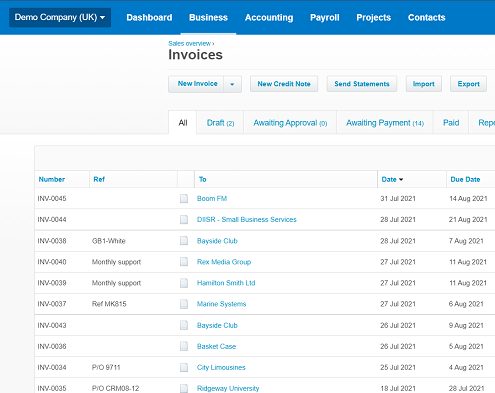Open Bayside Club link in INV-0038 row
The width and height of the screenshot is (495, 393).
click(217, 241)
